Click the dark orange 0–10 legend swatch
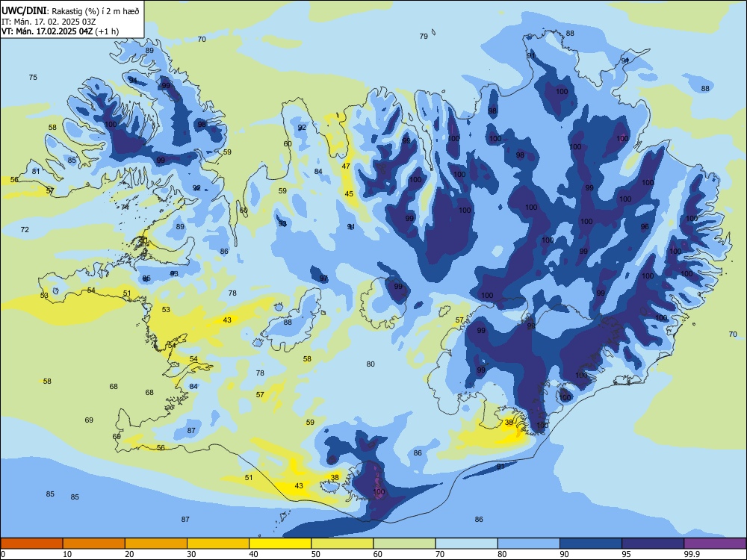Viewport: 747px width, 560px height. pos(31,544)
